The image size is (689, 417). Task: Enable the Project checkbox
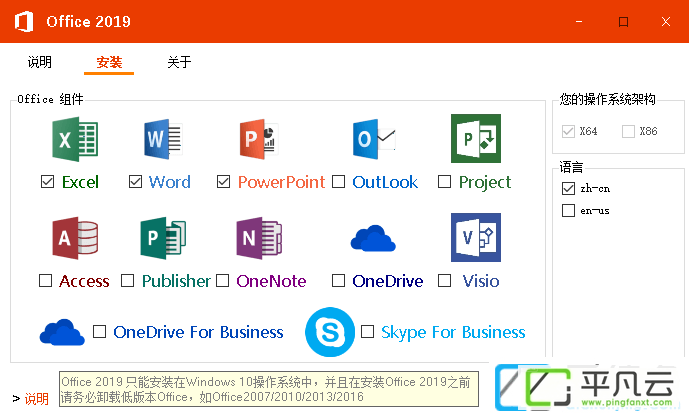(445, 181)
